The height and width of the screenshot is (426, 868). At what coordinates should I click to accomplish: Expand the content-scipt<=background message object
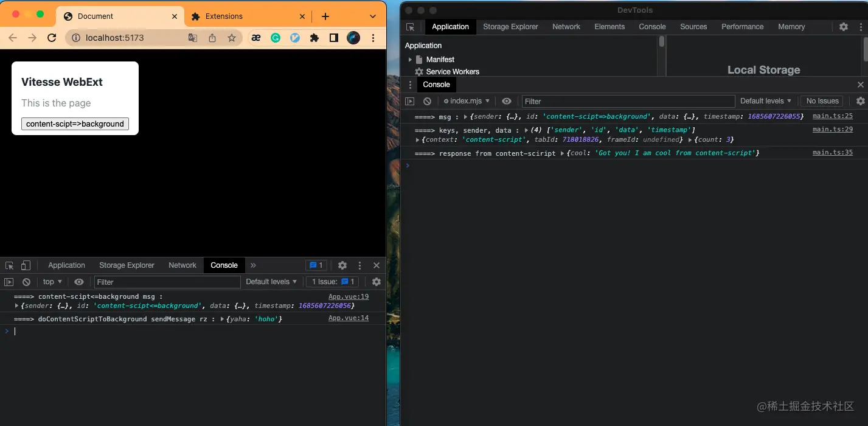pos(18,306)
